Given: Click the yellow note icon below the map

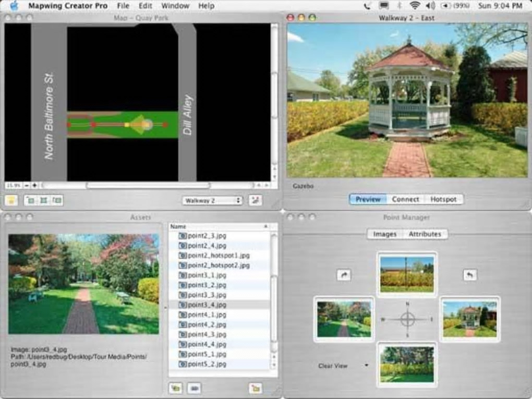Looking at the screenshot, I should coord(11,200).
